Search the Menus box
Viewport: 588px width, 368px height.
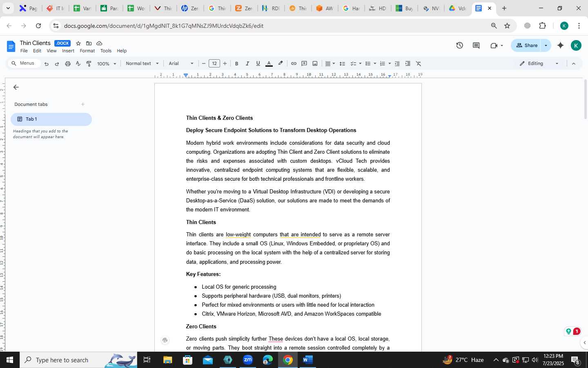point(24,63)
